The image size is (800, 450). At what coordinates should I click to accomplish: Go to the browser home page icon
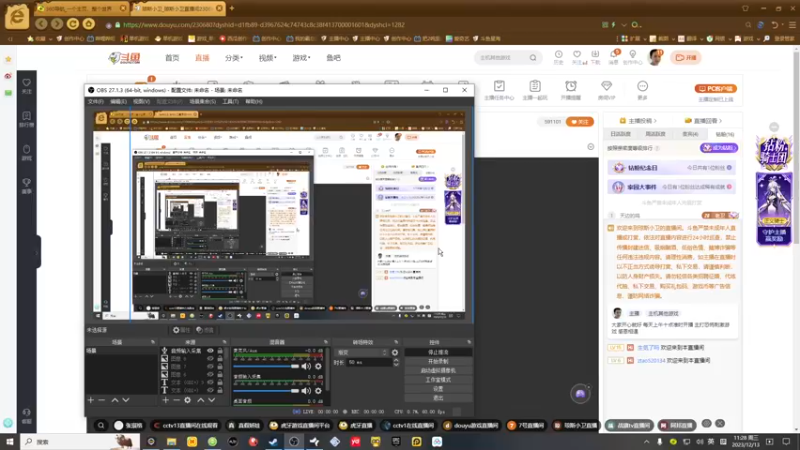click(88, 23)
